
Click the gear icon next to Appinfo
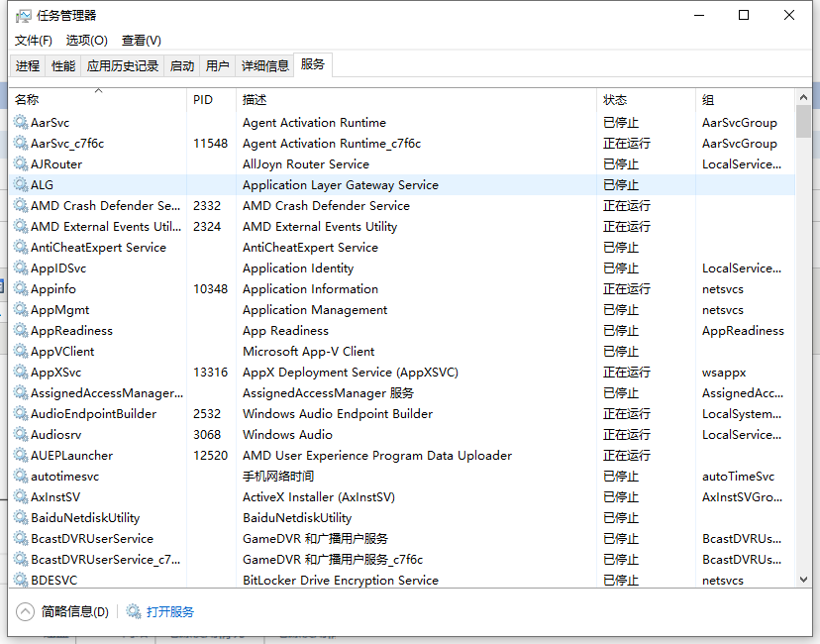click(21, 289)
